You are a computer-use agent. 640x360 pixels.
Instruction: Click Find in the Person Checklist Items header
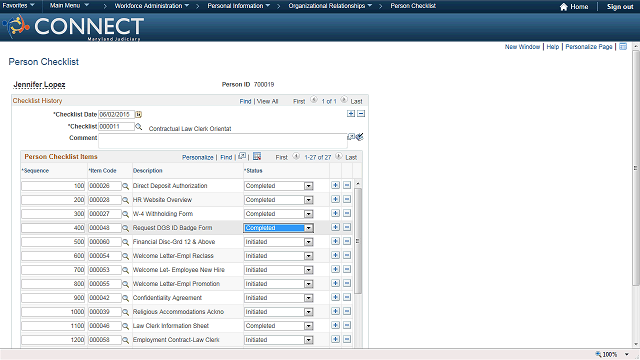226,157
